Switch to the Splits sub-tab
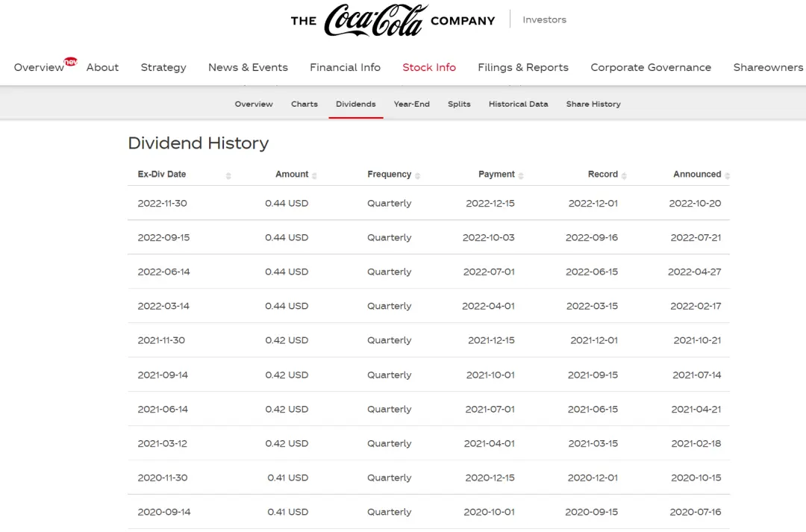 tap(459, 104)
